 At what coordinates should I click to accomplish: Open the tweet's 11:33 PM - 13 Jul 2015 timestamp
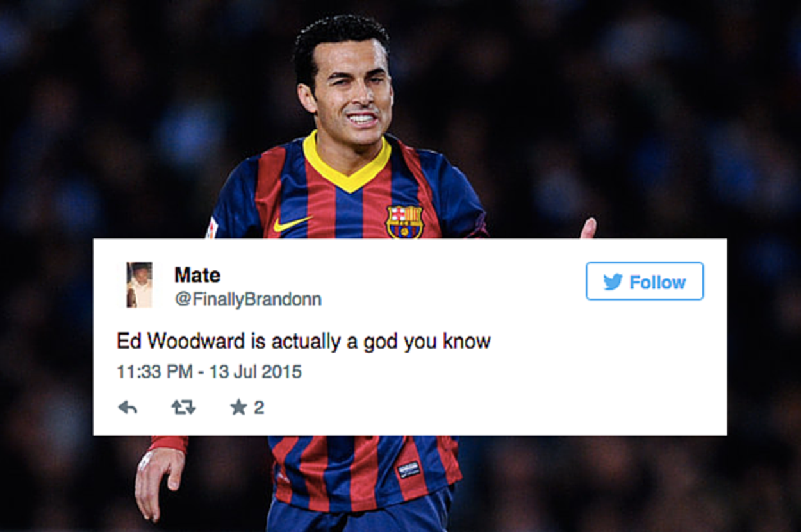209,372
